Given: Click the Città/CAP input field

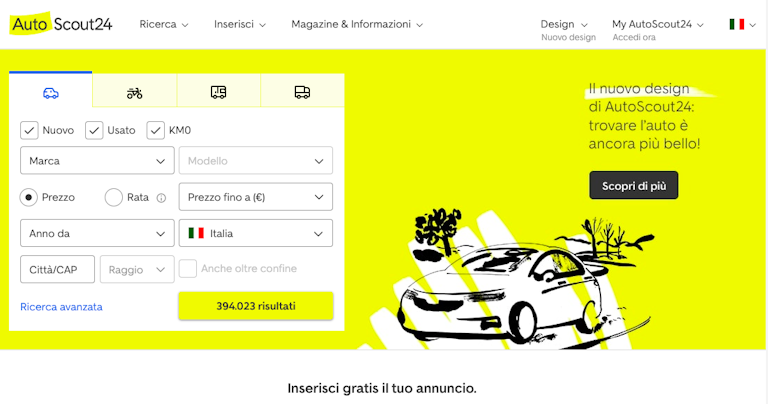Looking at the screenshot, I should click(57, 269).
